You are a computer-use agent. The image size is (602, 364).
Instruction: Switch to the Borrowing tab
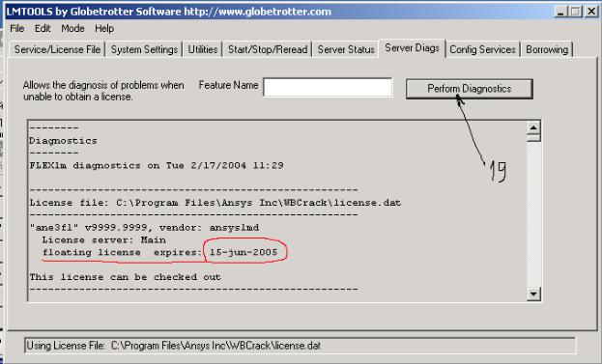(x=547, y=49)
